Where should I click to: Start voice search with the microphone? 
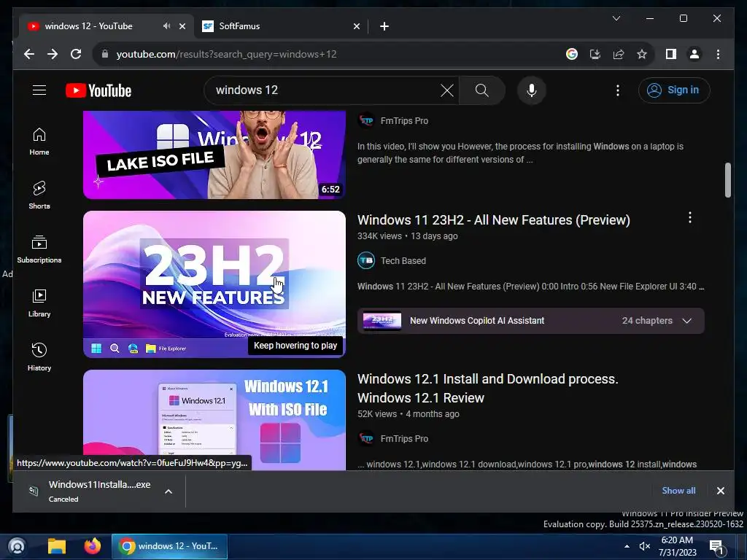(x=532, y=90)
